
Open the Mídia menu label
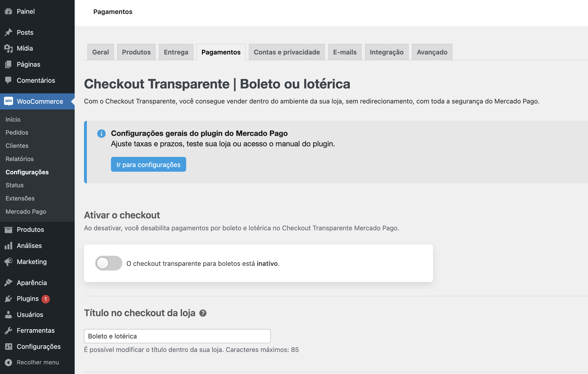point(25,49)
